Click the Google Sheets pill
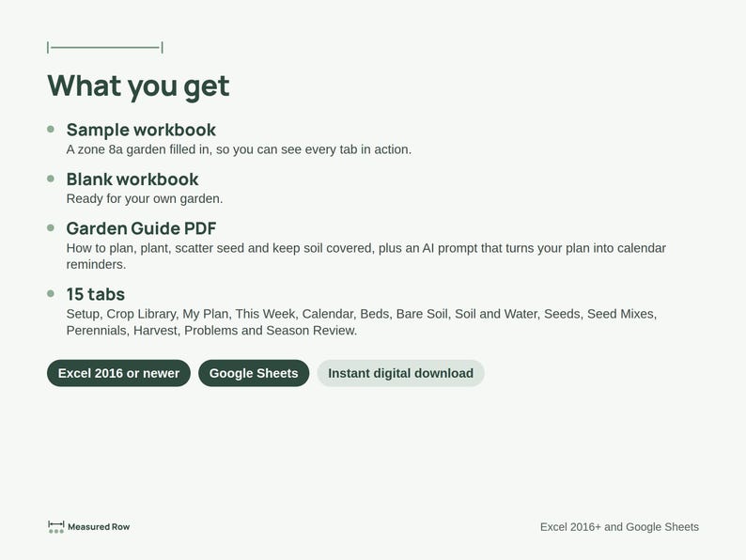This screenshot has height=560, width=746. pos(254,373)
